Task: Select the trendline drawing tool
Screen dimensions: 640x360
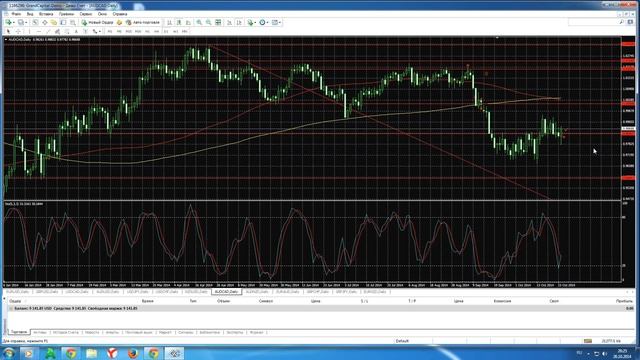Action: click(48, 31)
